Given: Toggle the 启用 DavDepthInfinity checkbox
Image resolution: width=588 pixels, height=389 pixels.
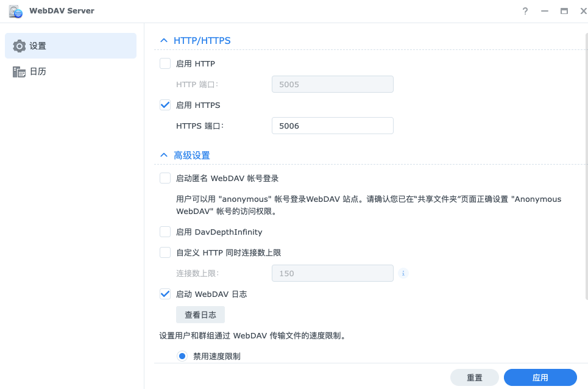Looking at the screenshot, I should point(165,232).
